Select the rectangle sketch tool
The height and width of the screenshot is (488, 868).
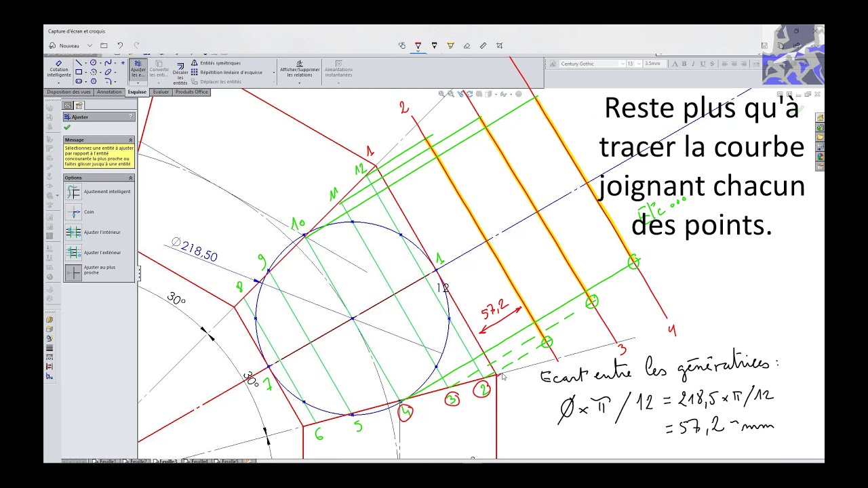click(x=79, y=72)
